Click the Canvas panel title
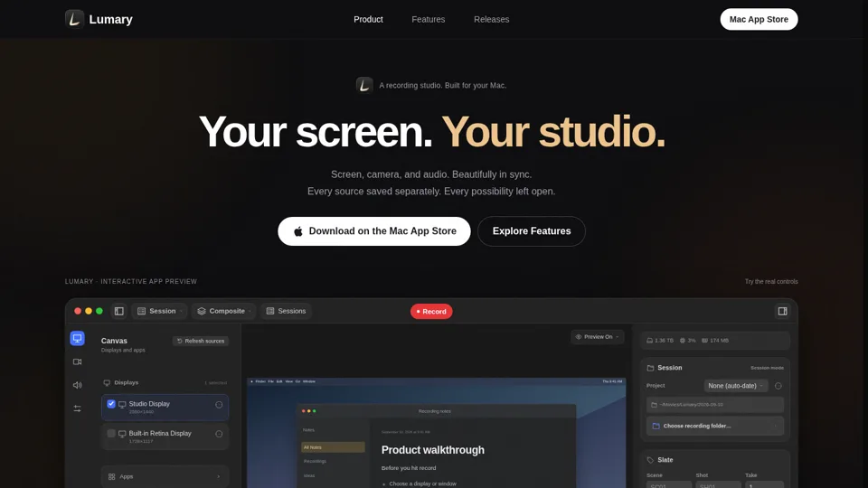 114,341
